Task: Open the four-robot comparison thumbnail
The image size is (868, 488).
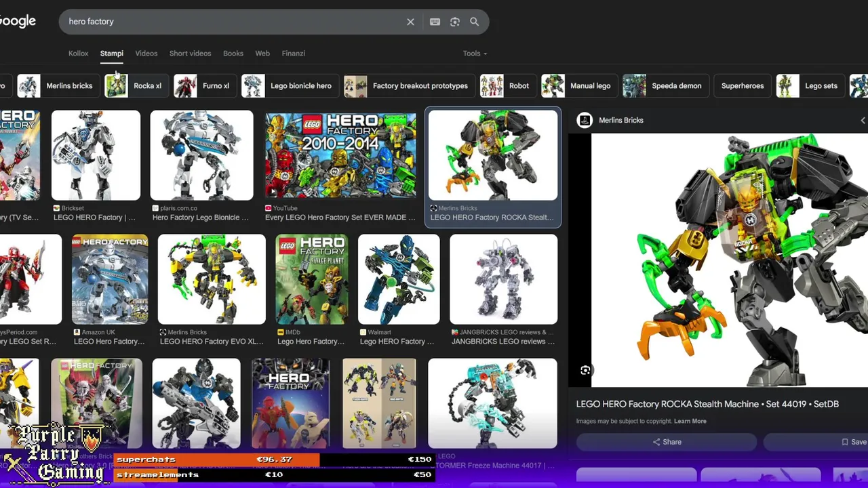Action: pyautogui.click(x=379, y=403)
